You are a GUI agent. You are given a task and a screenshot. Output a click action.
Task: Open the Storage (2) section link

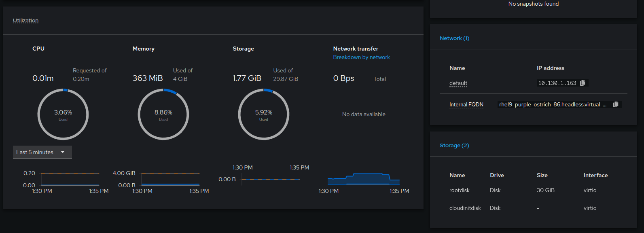pos(454,146)
